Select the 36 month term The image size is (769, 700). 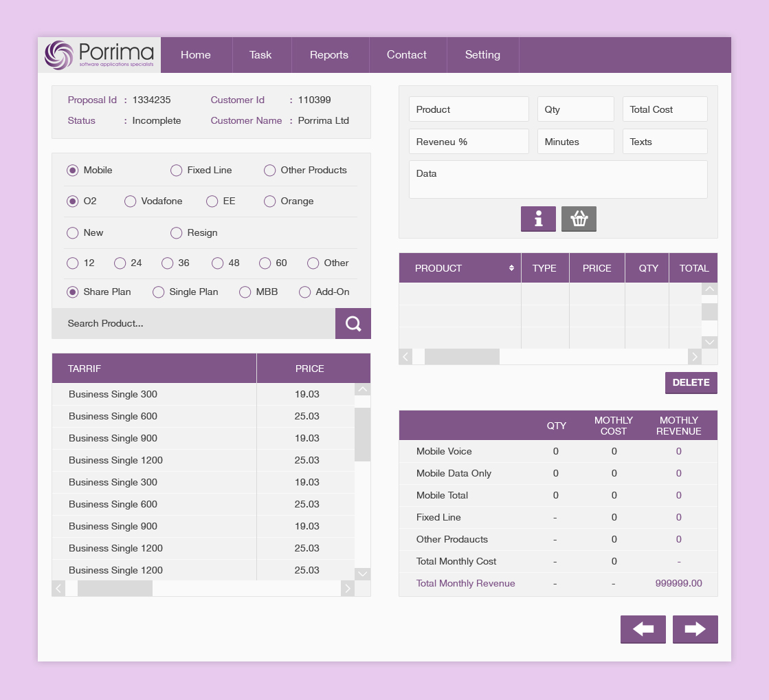[167, 263]
